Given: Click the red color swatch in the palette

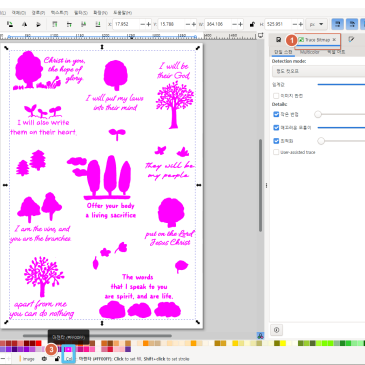Looking at the screenshot, I should (39, 343).
